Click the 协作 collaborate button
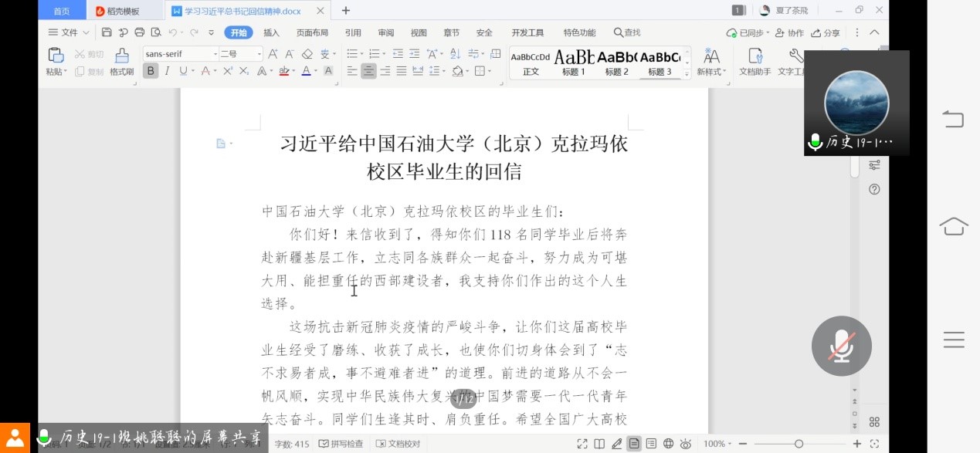980x453 pixels. click(789, 32)
